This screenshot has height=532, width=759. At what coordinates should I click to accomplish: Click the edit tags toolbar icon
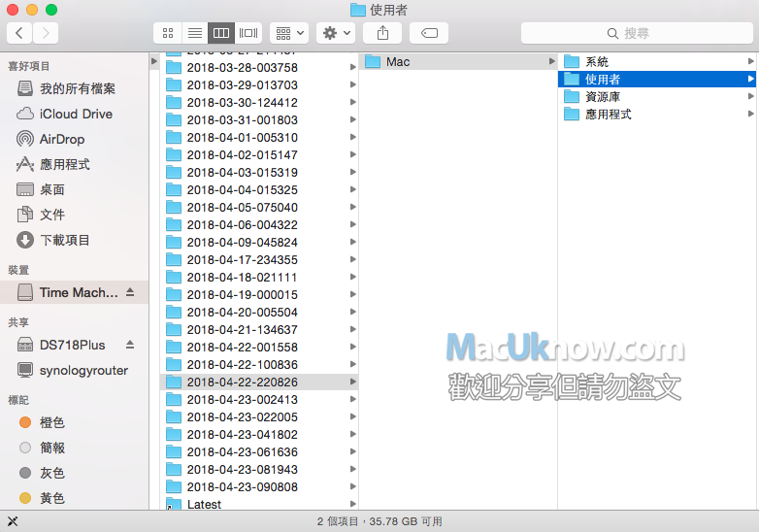[x=428, y=33]
